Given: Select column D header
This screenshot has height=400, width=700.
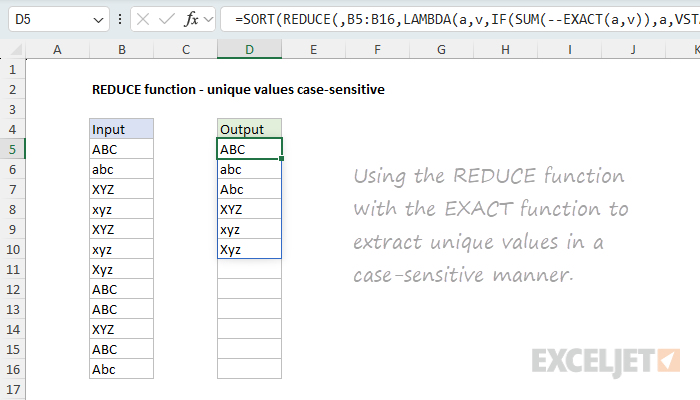Looking at the screenshot, I should [x=250, y=50].
